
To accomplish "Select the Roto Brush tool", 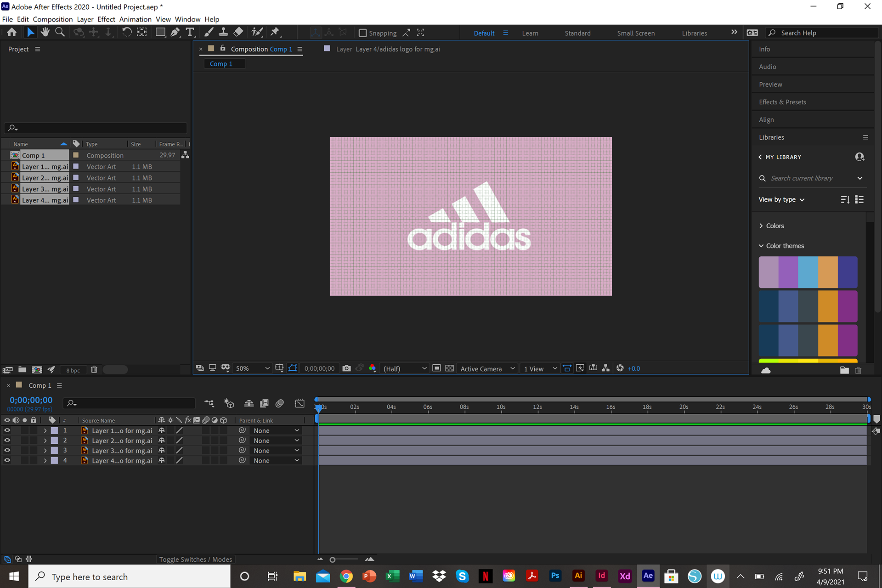I will tap(257, 32).
